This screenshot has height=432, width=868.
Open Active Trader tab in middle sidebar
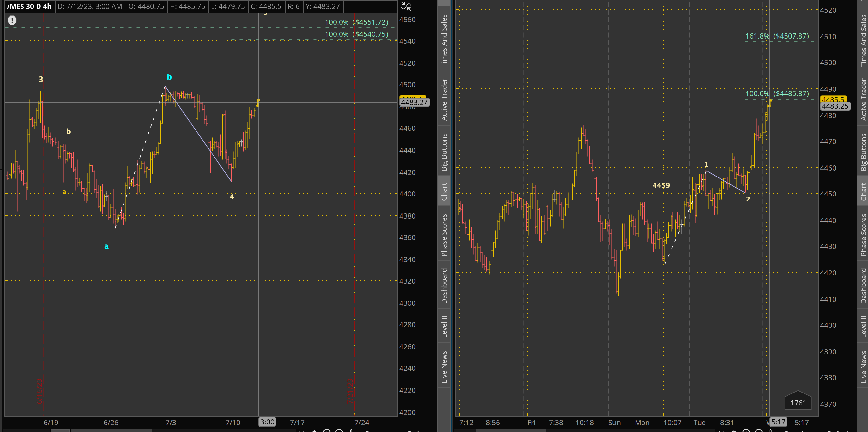click(444, 99)
